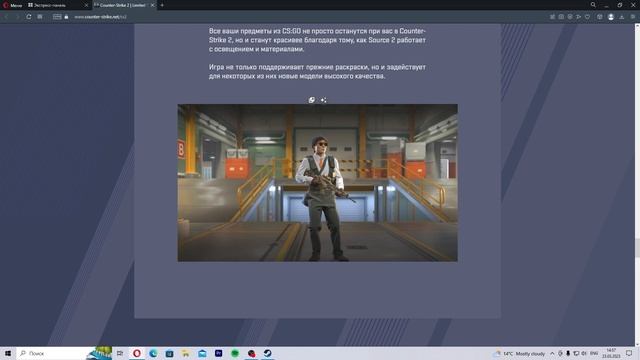This screenshot has width=640, height=360.
Task: Open the Opera menu button
Action: tap(12, 5)
